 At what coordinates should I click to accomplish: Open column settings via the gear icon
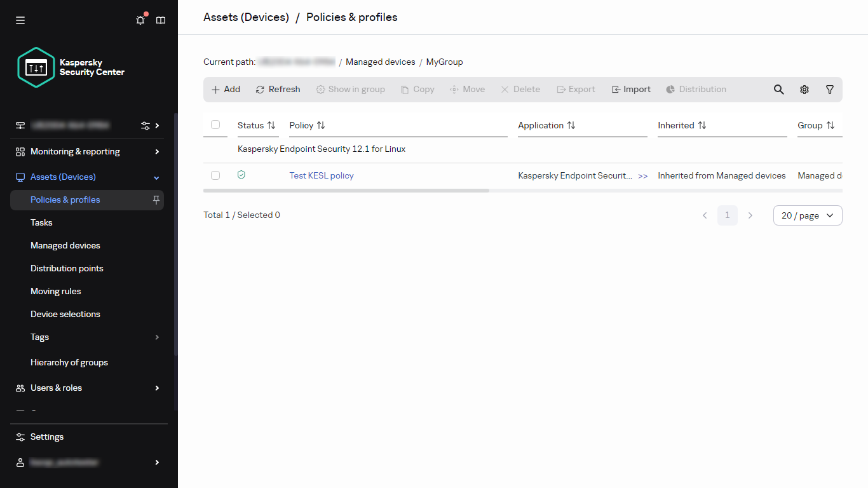(x=804, y=89)
